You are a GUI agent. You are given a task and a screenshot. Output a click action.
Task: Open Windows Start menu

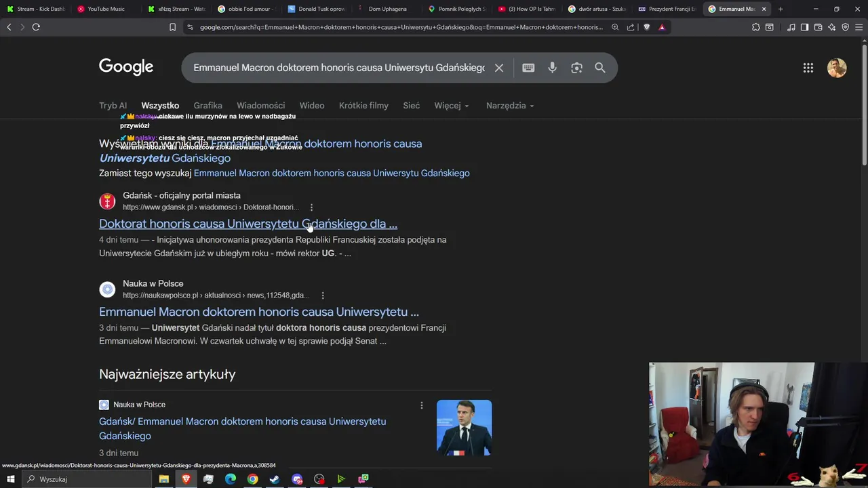click(x=10, y=479)
